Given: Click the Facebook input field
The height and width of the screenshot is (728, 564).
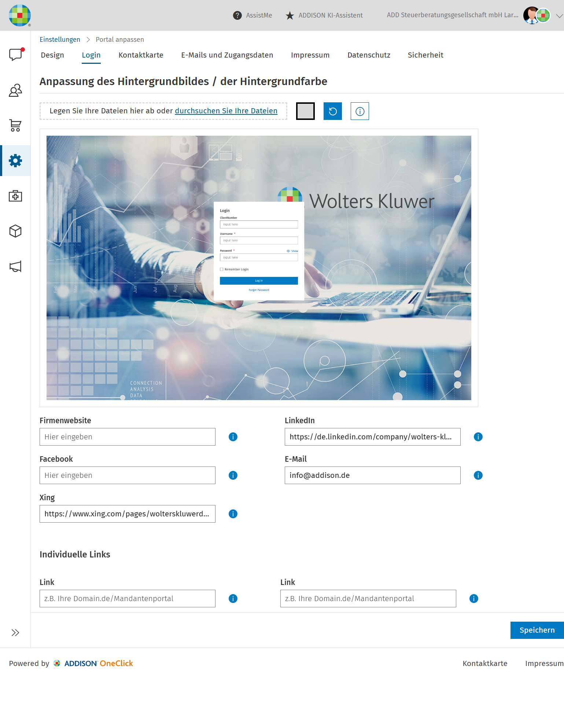Looking at the screenshot, I should point(128,475).
